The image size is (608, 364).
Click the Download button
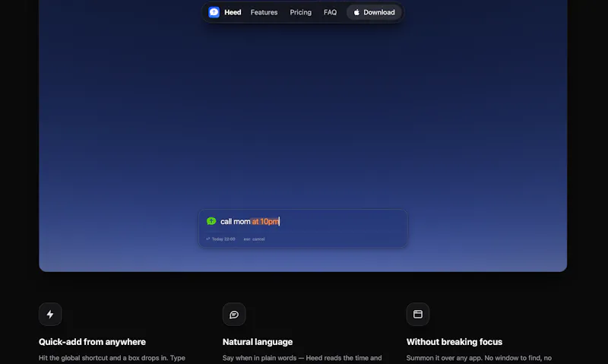click(x=374, y=12)
